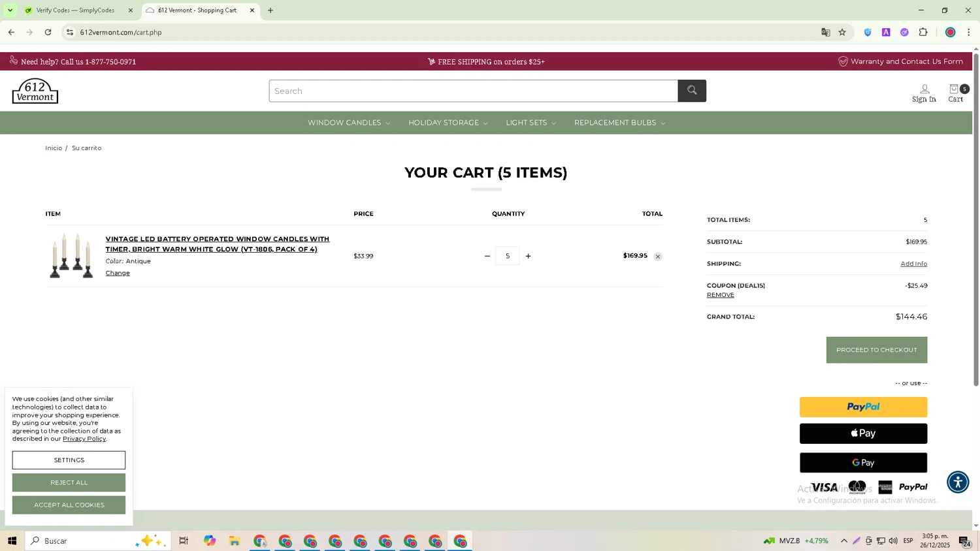Bookmark this page with star icon
Screen dimensions: 980x551
pos(842,32)
